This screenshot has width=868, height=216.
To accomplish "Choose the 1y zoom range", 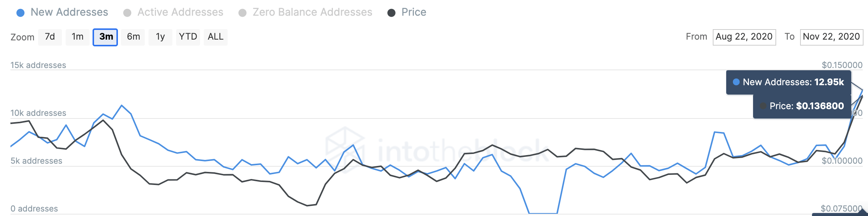I will (160, 37).
